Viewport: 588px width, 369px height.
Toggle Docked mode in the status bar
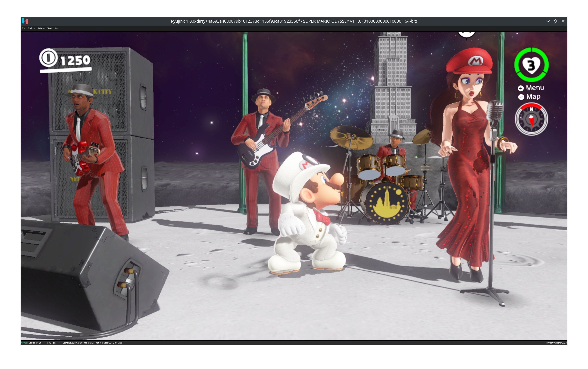coord(32,343)
